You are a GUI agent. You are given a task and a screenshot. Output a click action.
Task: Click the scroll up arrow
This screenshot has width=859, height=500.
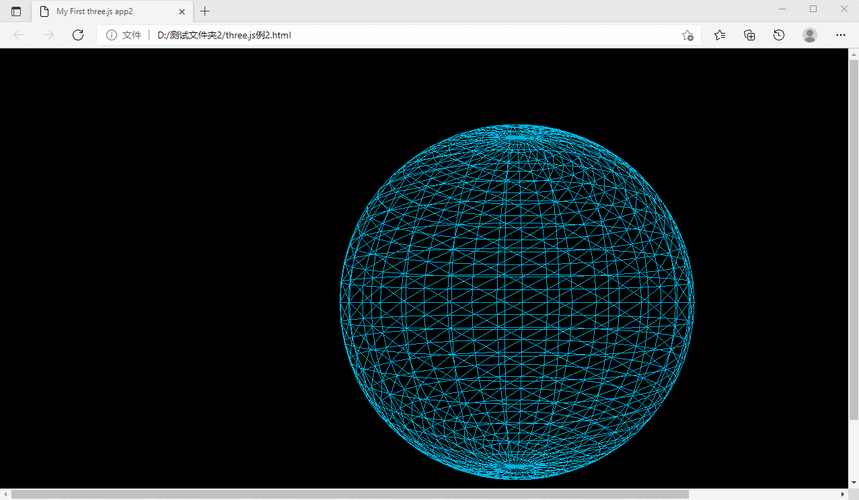point(854,54)
